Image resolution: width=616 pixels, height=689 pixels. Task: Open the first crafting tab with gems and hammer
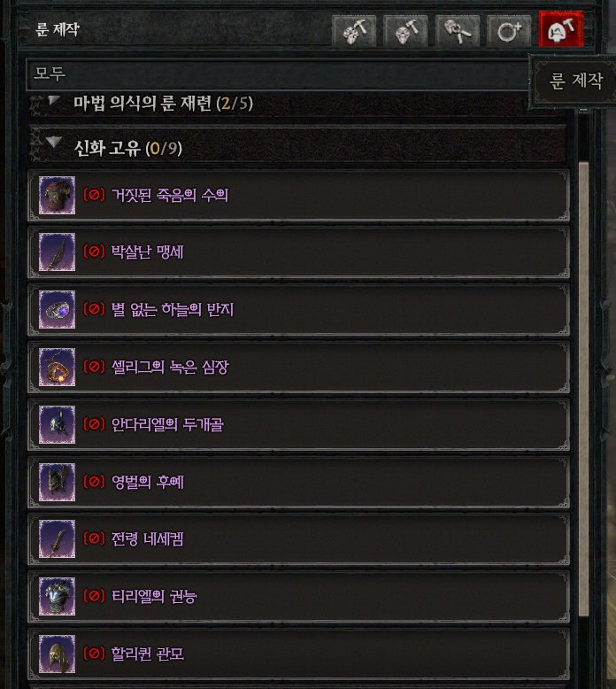(x=354, y=31)
